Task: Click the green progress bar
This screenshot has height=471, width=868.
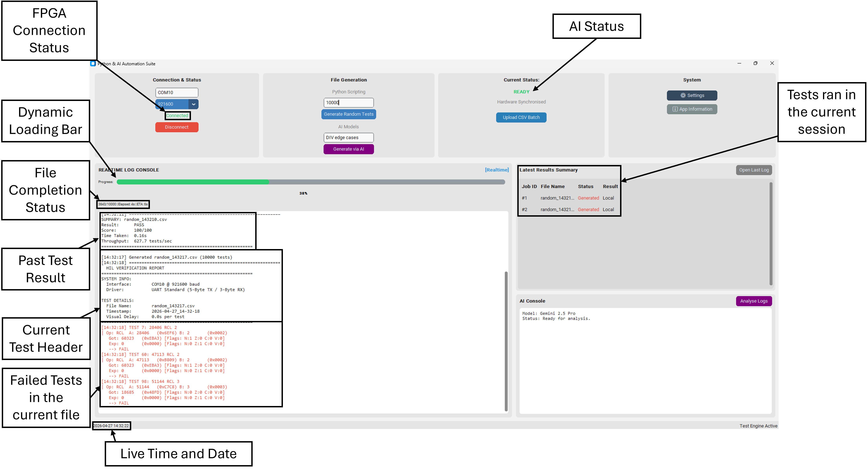Action: click(x=311, y=182)
